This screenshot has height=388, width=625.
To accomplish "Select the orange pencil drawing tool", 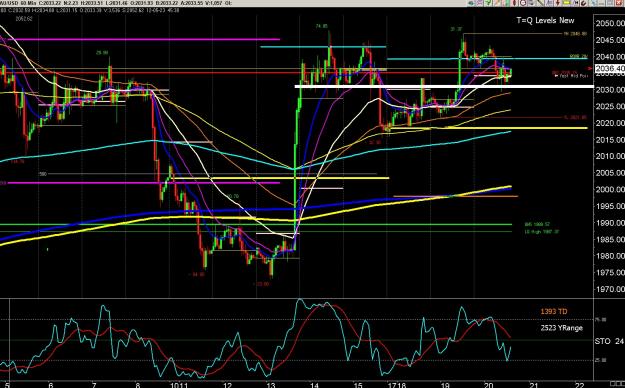I will pyautogui.click(x=497, y=3).
